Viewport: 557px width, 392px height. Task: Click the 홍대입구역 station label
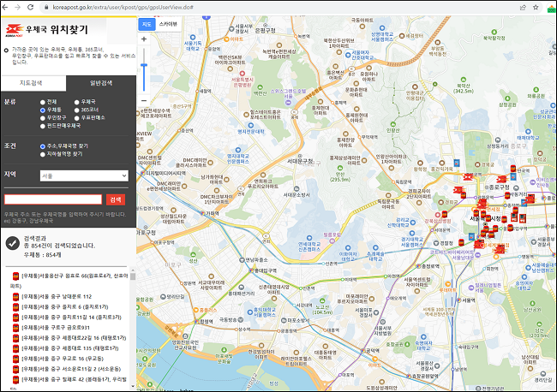click(x=266, y=270)
